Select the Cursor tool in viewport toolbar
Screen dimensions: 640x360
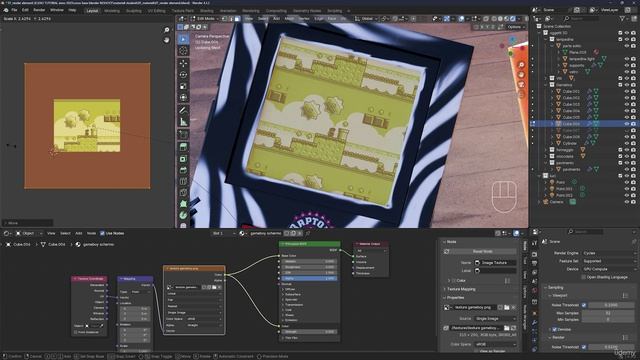click(183, 51)
